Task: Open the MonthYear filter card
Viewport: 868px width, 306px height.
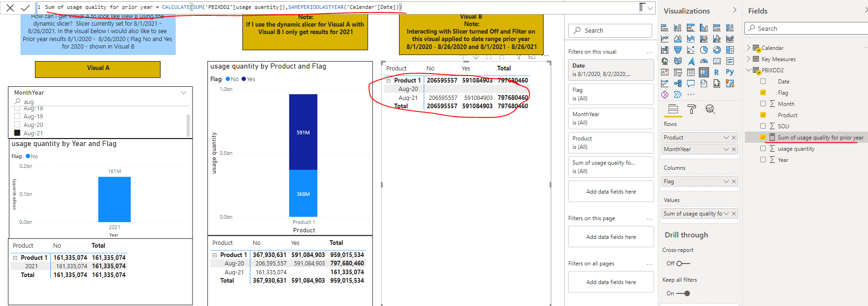Action: coord(611,118)
